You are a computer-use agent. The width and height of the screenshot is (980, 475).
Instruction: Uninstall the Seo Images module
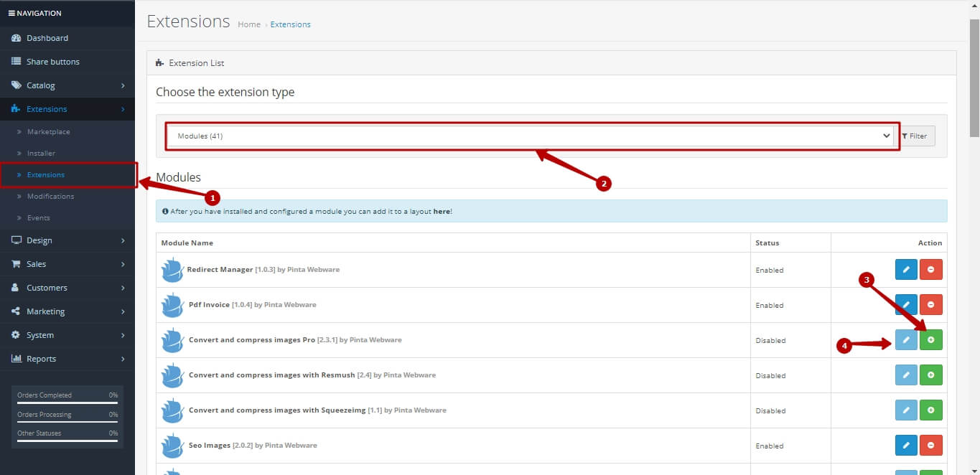(931, 446)
